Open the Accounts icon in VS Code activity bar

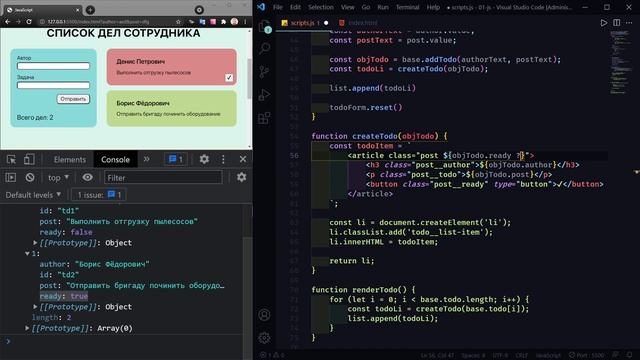[264, 315]
